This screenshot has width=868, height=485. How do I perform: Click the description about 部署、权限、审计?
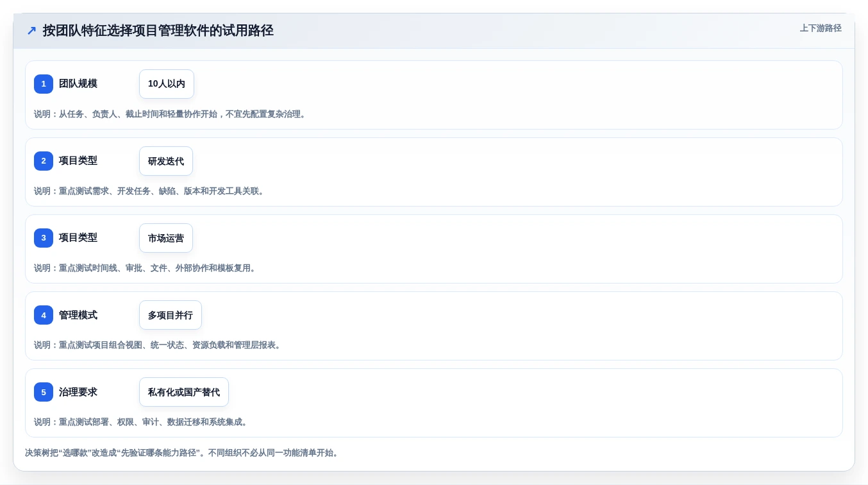click(142, 422)
